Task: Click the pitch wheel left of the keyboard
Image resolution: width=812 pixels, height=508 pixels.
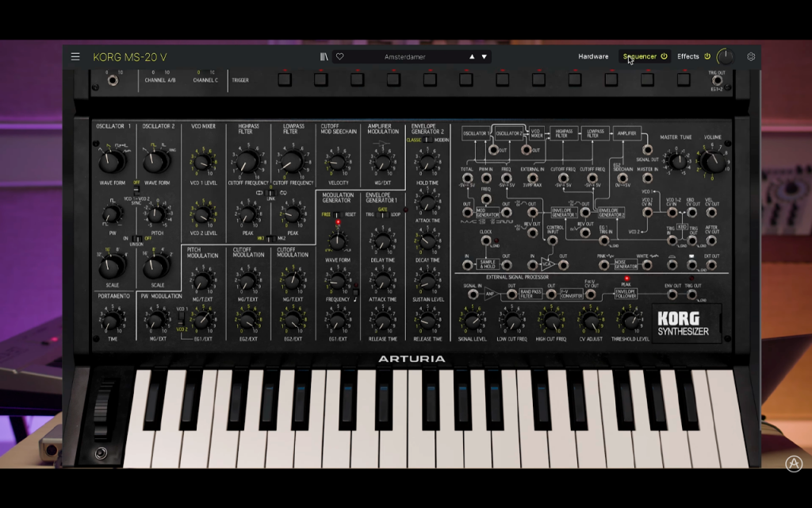Action: coord(102,410)
